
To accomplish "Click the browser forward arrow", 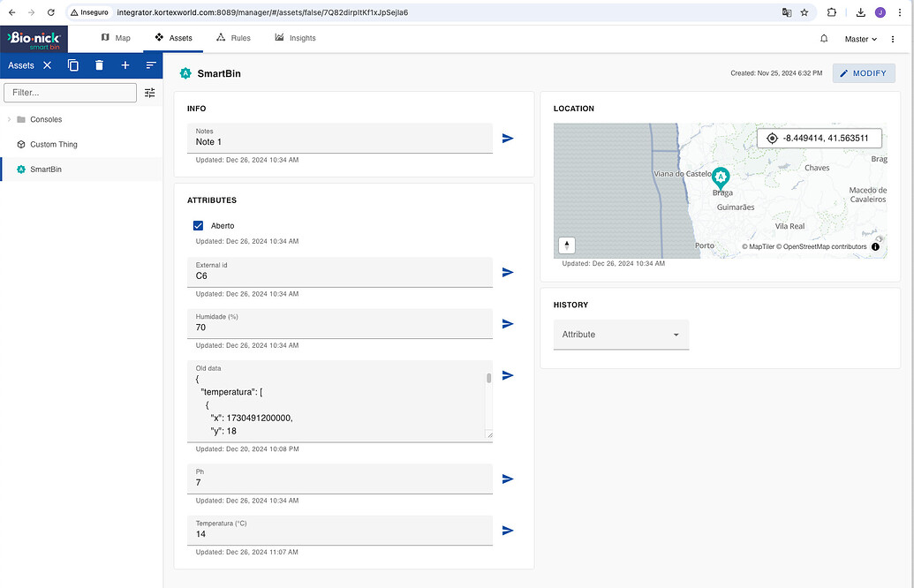I will click(32, 12).
